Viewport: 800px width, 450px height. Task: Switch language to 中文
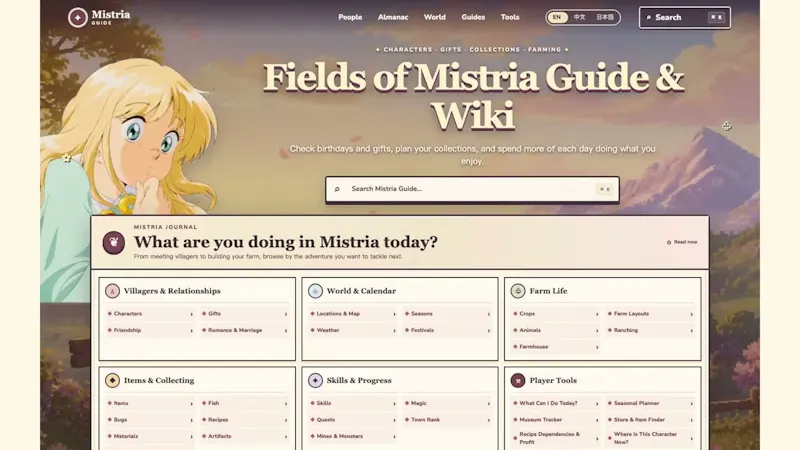(x=580, y=17)
